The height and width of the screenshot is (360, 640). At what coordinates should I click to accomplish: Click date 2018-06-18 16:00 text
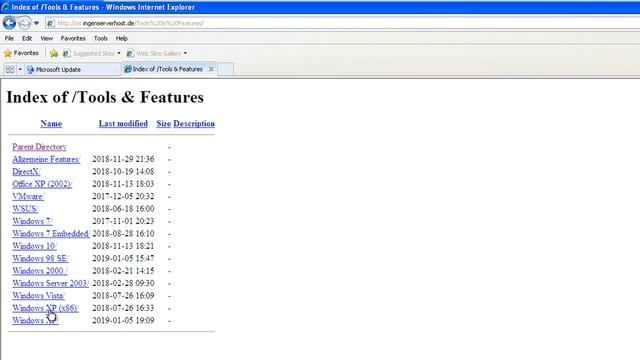(x=123, y=209)
